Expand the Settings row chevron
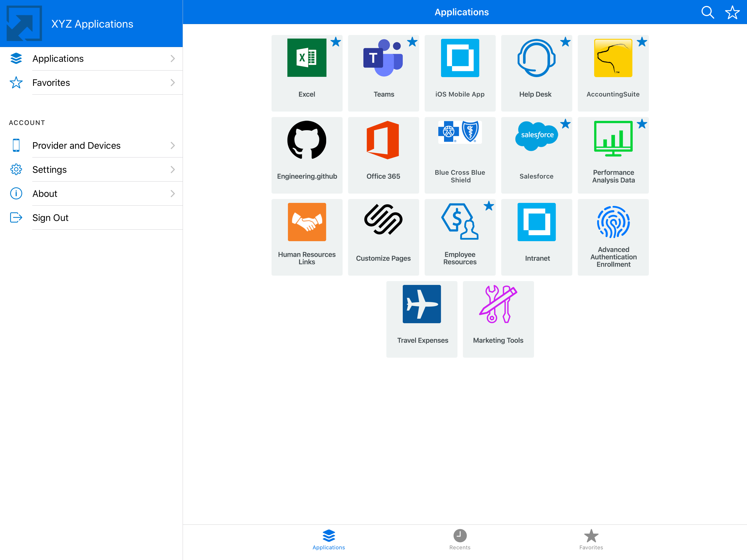 pyautogui.click(x=173, y=170)
